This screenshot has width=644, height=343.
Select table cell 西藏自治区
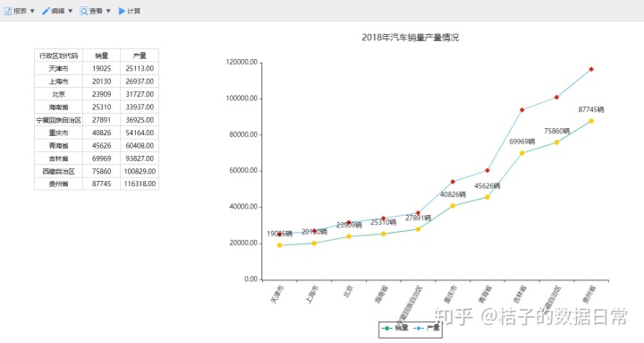coord(58,171)
